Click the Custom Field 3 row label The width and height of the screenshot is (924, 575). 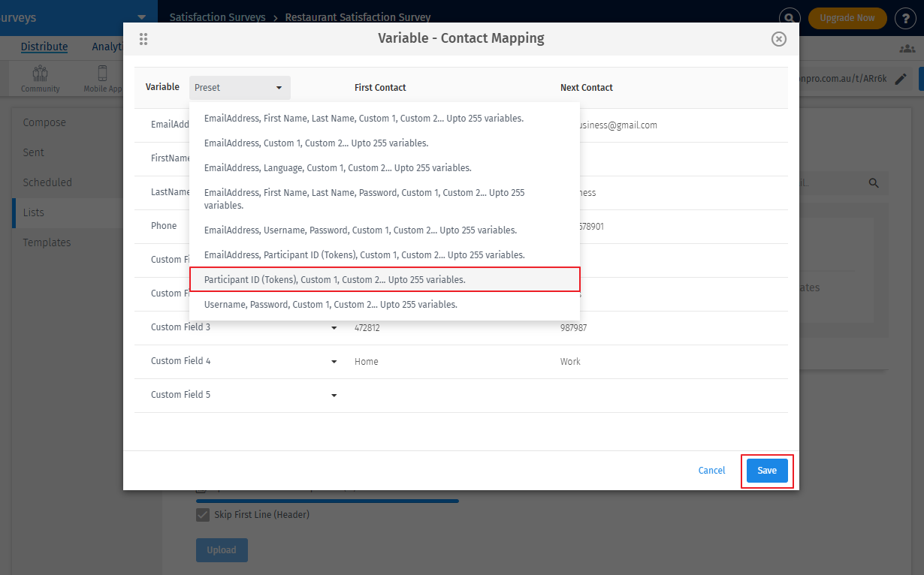pos(180,327)
